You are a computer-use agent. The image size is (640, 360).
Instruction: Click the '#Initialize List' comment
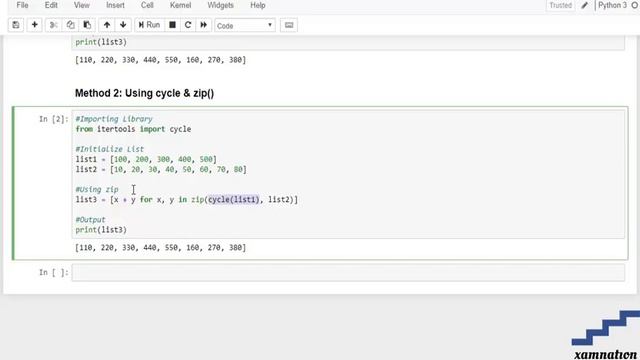pos(109,149)
